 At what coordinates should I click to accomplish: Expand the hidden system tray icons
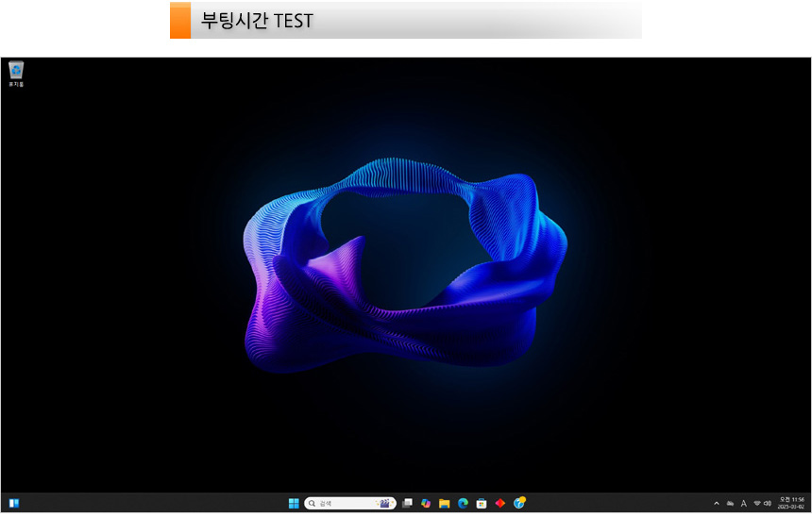tap(716, 504)
